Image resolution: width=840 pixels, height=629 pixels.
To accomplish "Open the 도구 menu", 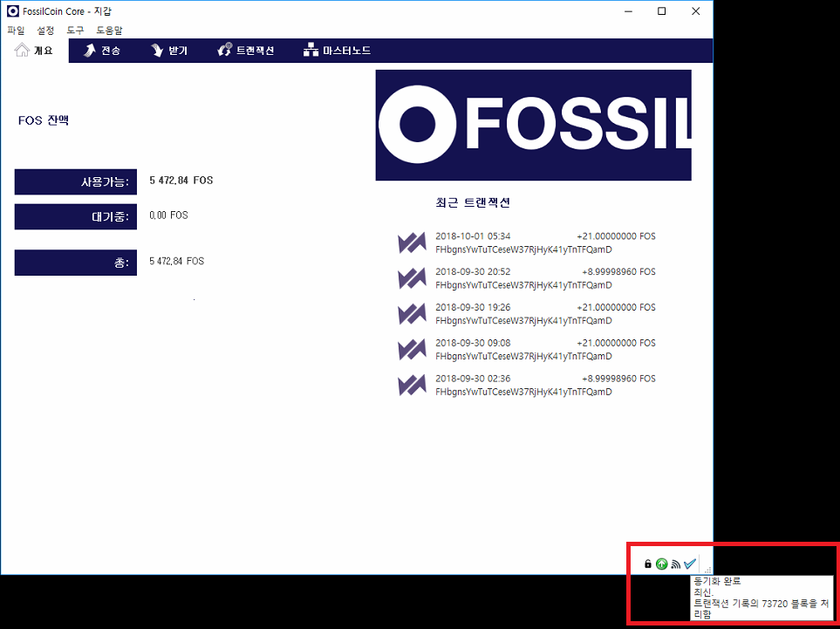I will (x=76, y=31).
